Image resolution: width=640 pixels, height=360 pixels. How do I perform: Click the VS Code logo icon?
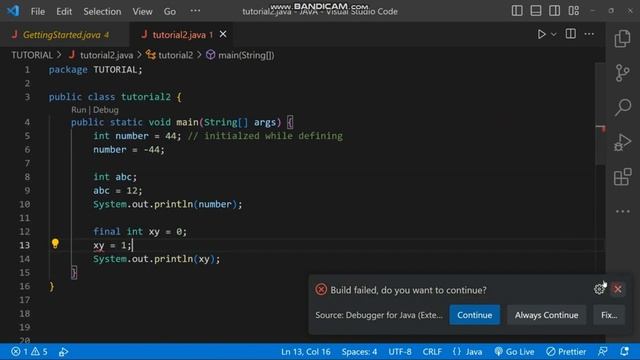13,11
